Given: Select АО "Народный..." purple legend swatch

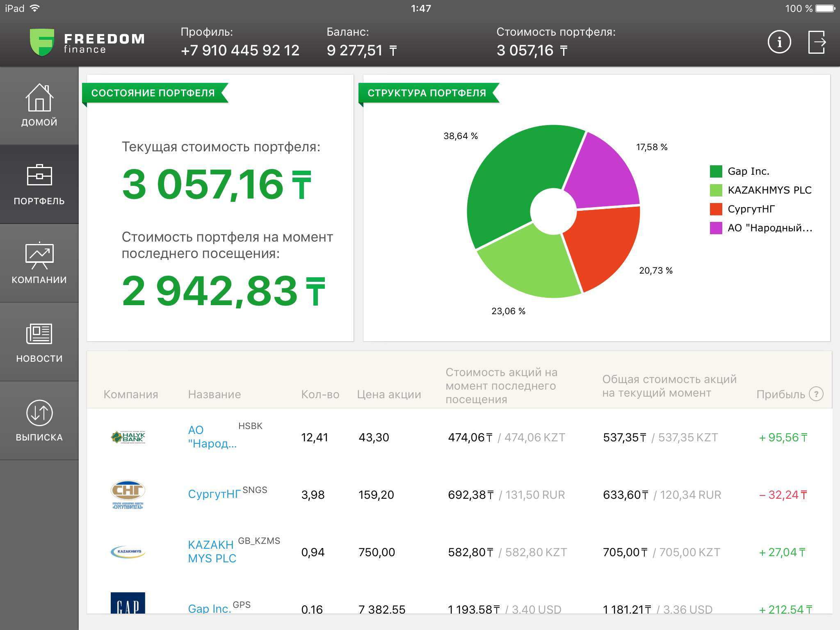Looking at the screenshot, I should pos(716,228).
